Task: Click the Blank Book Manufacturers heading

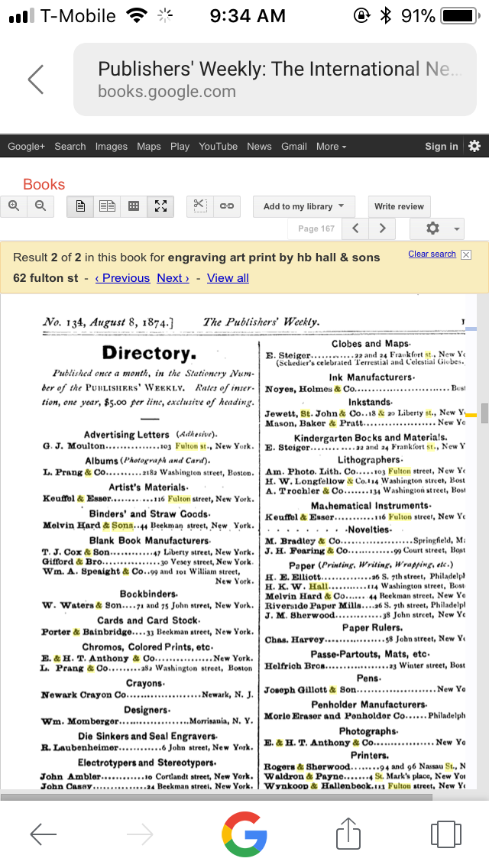Action: click(x=150, y=540)
